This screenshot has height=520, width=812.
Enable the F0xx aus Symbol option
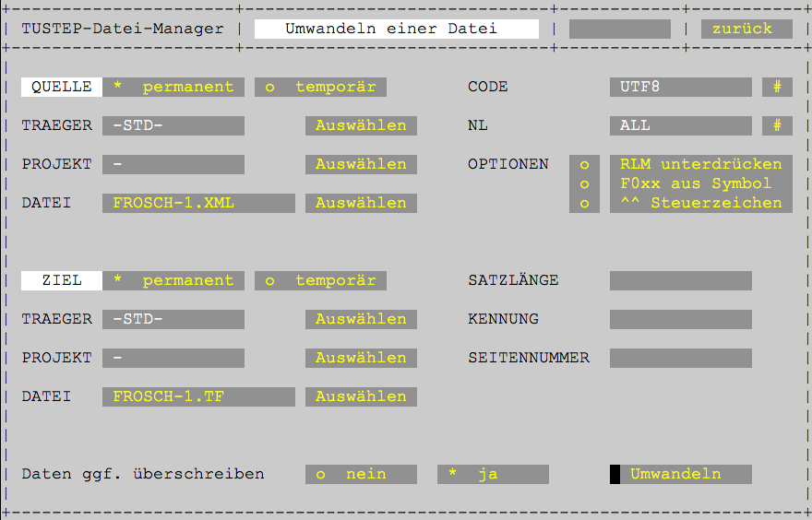(584, 183)
